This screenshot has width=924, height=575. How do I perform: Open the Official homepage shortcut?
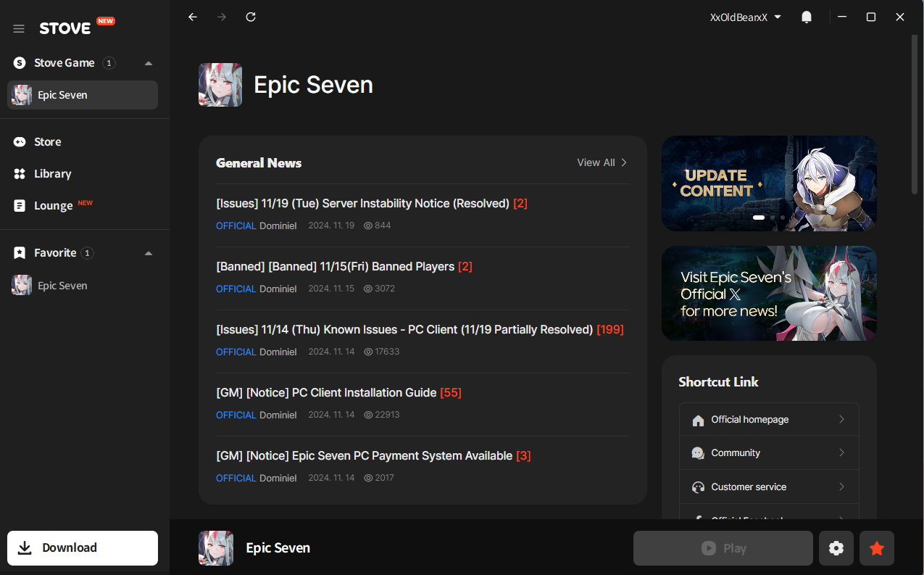[x=769, y=419]
